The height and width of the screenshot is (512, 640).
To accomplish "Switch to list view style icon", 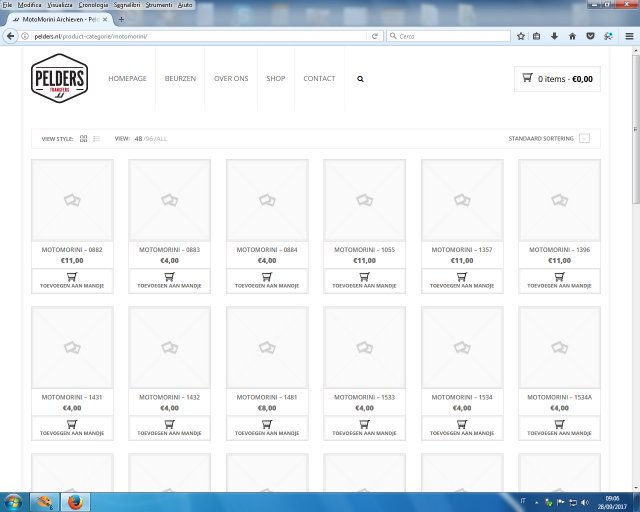I will coord(96,139).
